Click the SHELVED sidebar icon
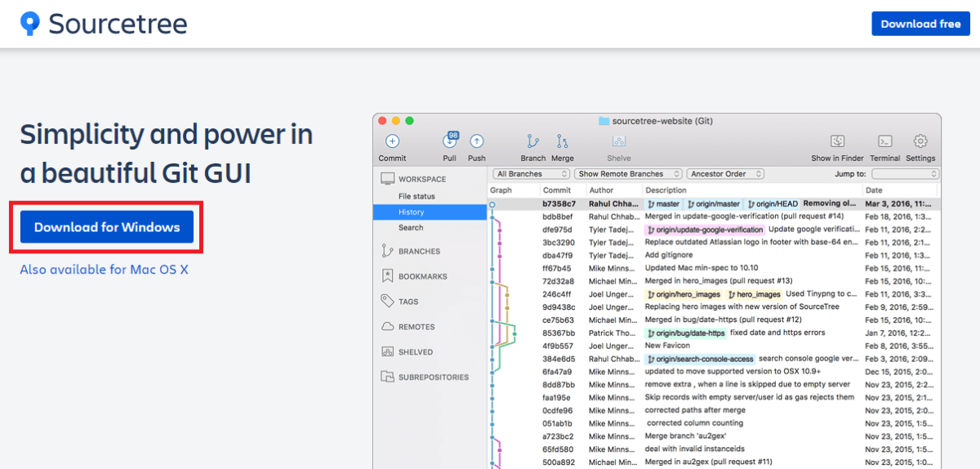Viewport: 980px width, 469px height. (x=387, y=352)
